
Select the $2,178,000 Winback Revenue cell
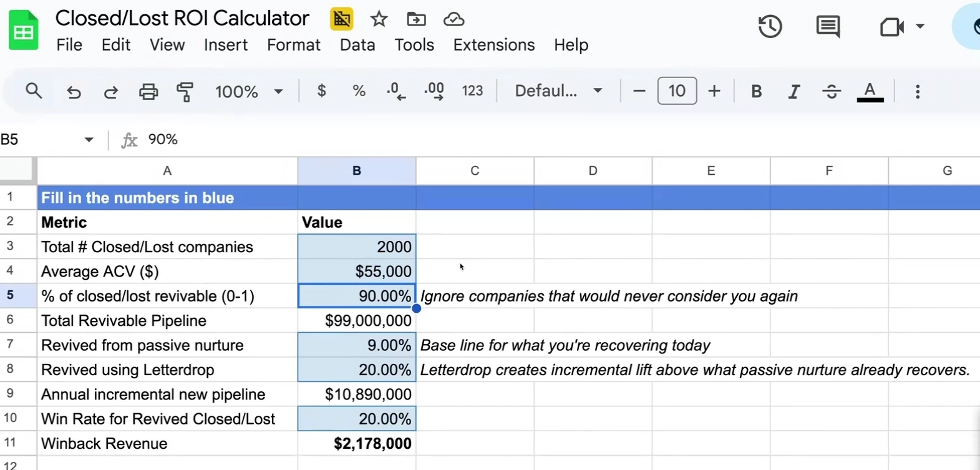pos(357,443)
